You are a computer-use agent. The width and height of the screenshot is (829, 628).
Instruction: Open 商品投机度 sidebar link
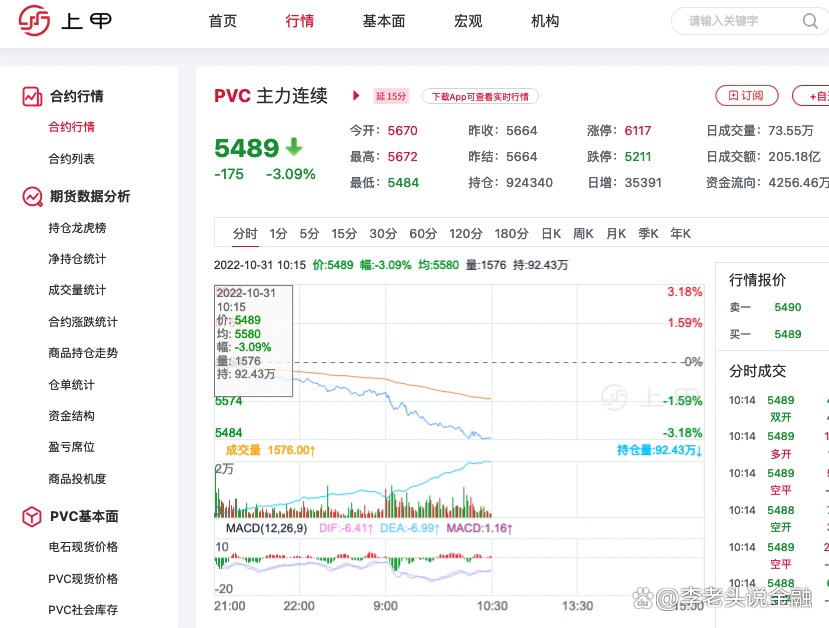pos(77,479)
